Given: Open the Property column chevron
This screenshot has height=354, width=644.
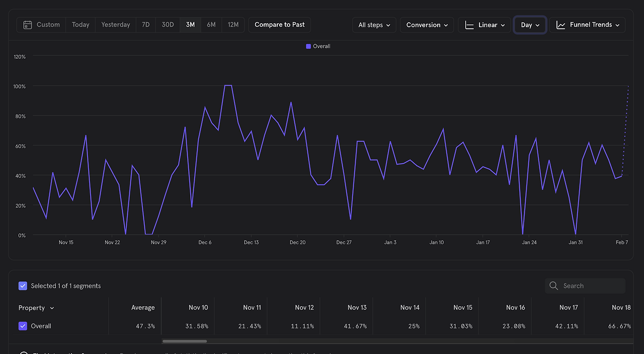Looking at the screenshot, I should click(x=52, y=308).
